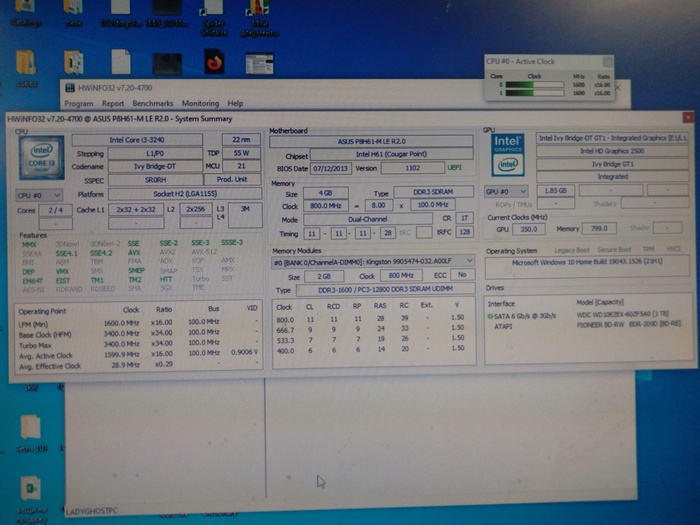Click the memory size 4 GB field
This screenshot has width=700, height=525.
click(x=325, y=193)
